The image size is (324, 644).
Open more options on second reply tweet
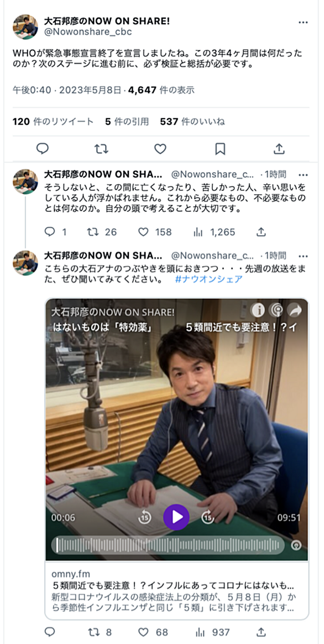303,256
